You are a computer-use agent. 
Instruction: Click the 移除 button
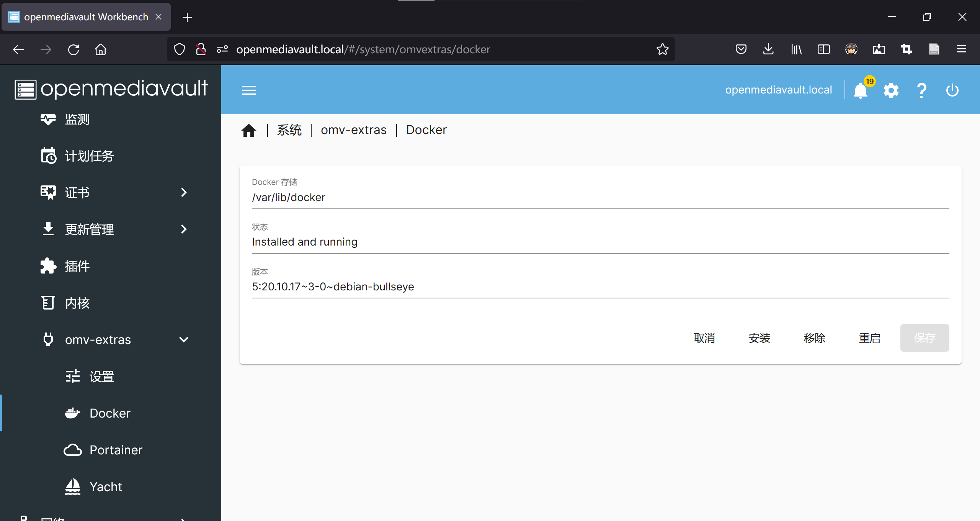[x=815, y=338]
